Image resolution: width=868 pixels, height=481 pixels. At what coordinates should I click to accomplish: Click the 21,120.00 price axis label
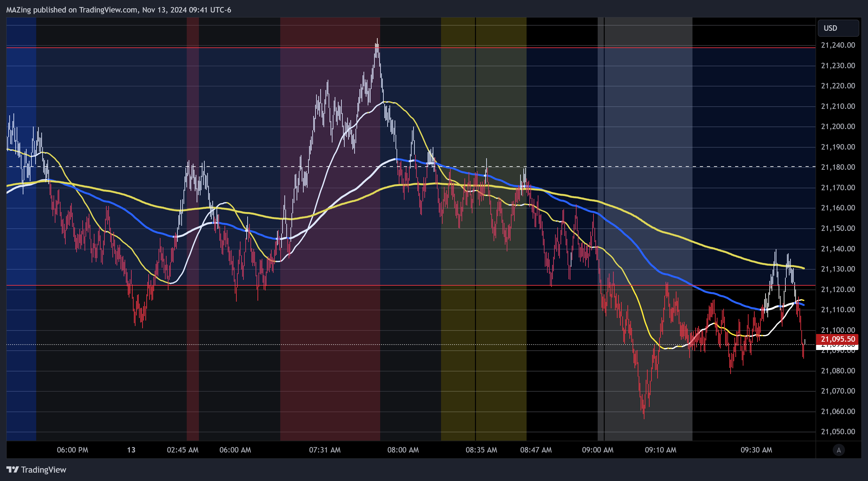click(838, 289)
